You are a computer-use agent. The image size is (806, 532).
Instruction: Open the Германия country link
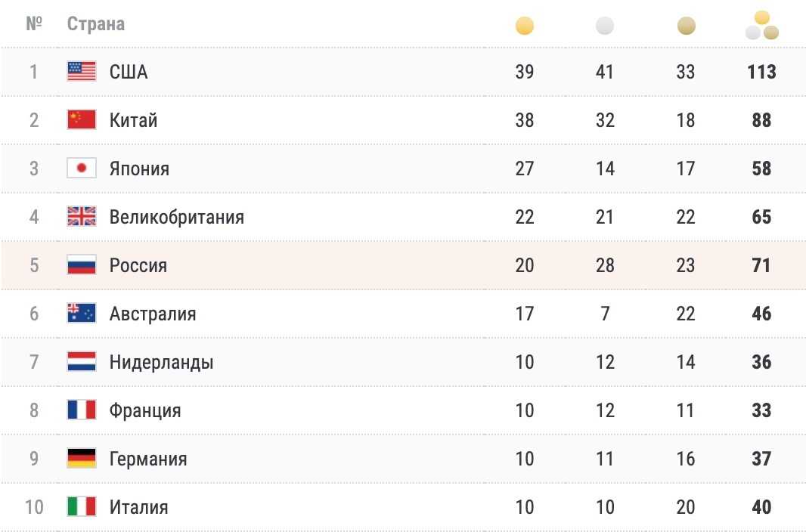(x=148, y=459)
